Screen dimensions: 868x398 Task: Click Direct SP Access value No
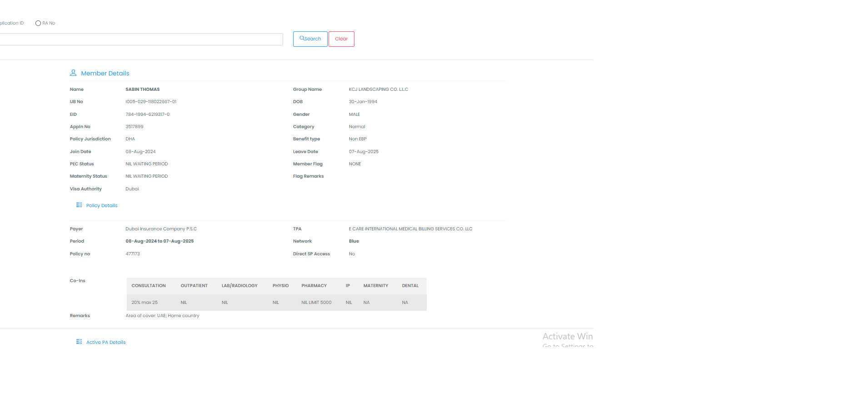pos(352,254)
